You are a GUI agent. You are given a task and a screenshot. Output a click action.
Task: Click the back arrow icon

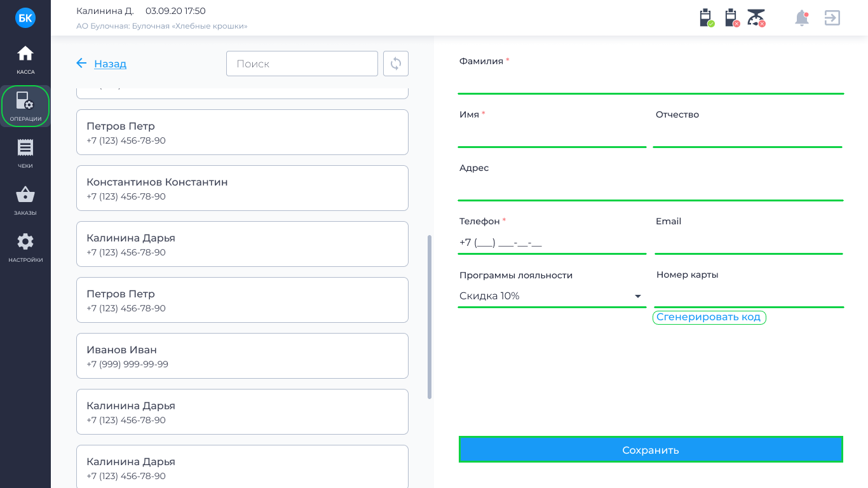(x=81, y=64)
